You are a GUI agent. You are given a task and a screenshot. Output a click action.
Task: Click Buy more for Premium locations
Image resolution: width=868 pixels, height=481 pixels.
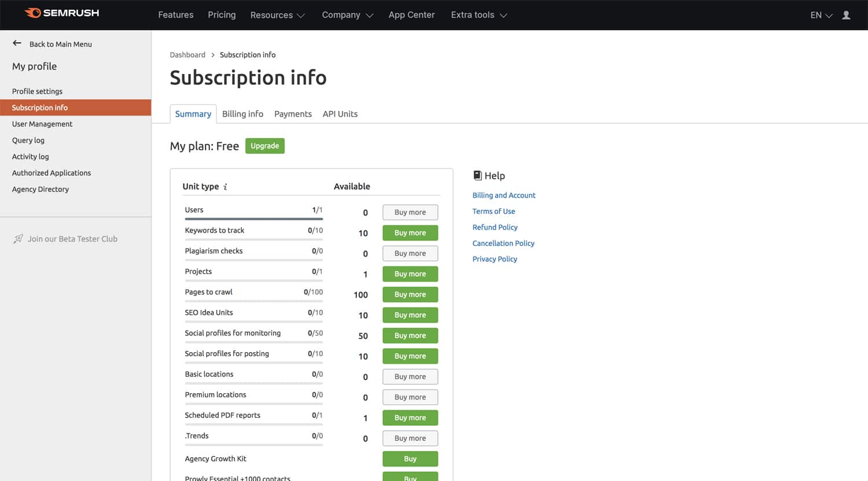pos(410,397)
